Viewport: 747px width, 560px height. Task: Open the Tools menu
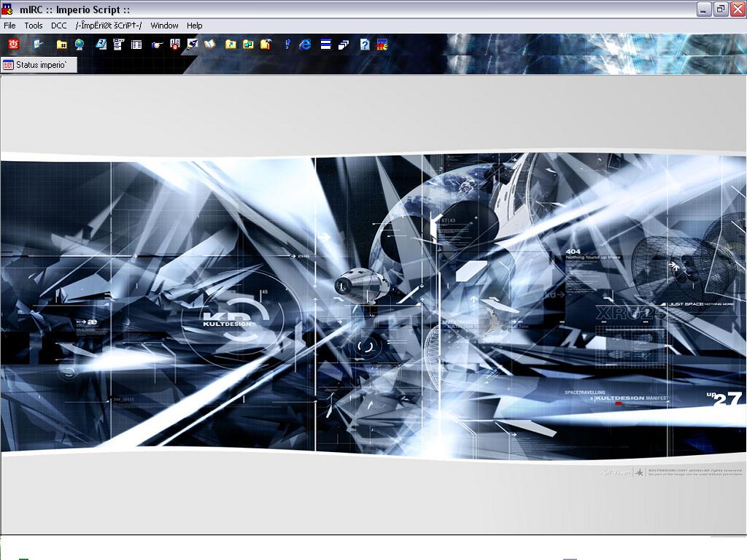coord(34,26)
